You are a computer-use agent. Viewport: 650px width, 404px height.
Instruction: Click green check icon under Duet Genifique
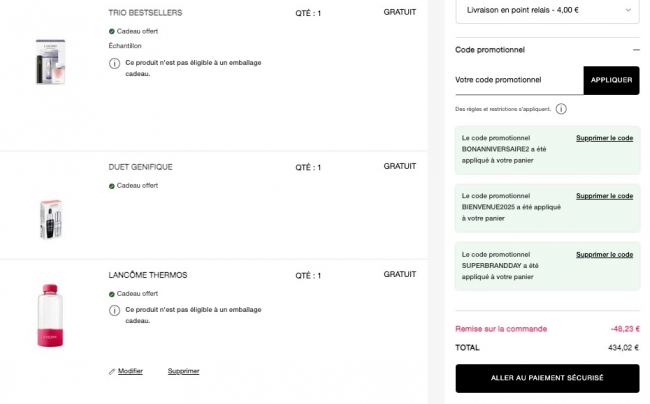pyautogui.click(x=112, y=185)
